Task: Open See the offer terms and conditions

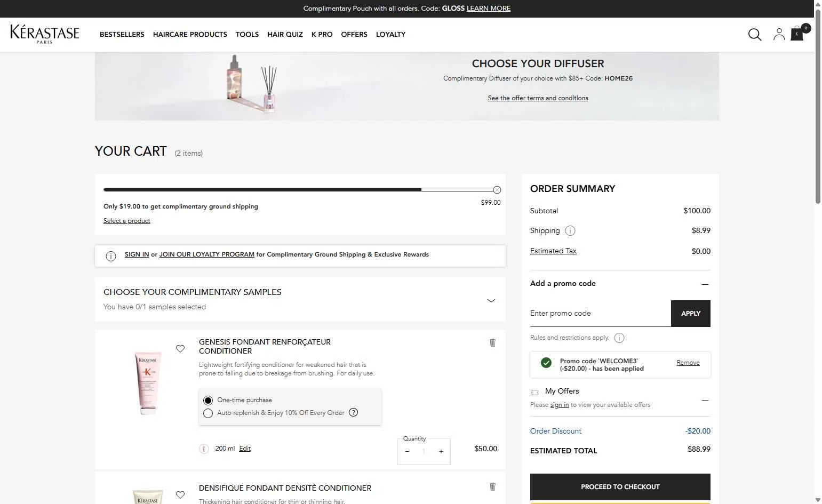Action: coord(538,98)
